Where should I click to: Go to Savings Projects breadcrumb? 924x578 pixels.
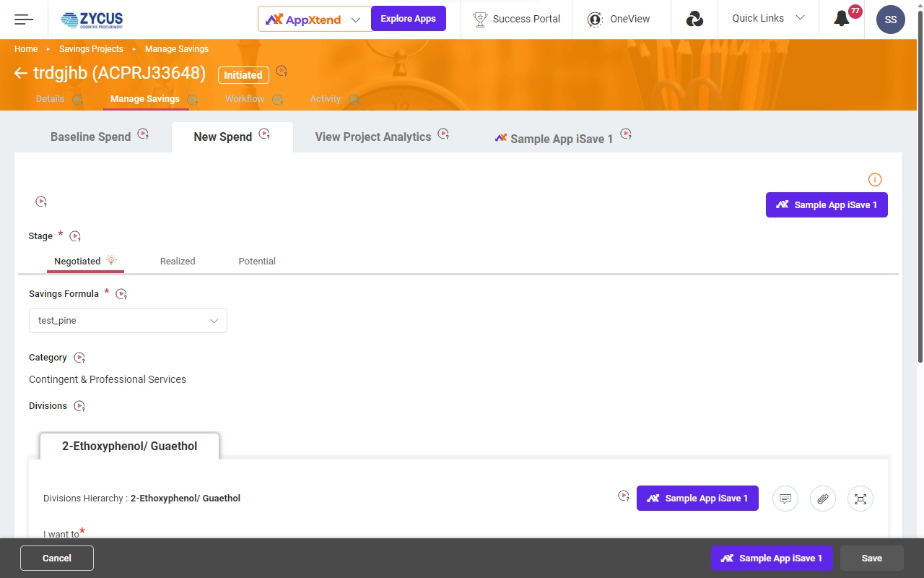[x=91, y=49]
